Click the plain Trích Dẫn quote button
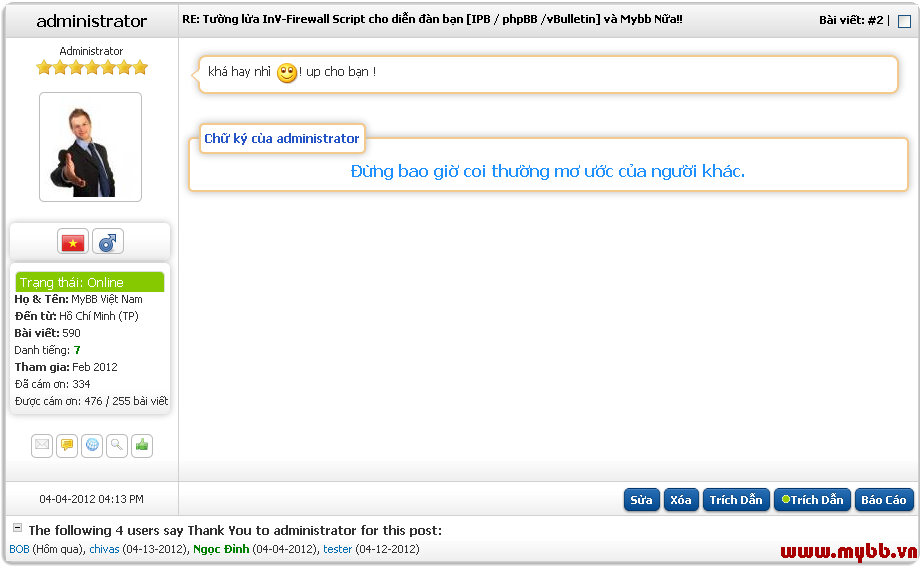This screenshot has height=568, width=921. click(735, 500)
